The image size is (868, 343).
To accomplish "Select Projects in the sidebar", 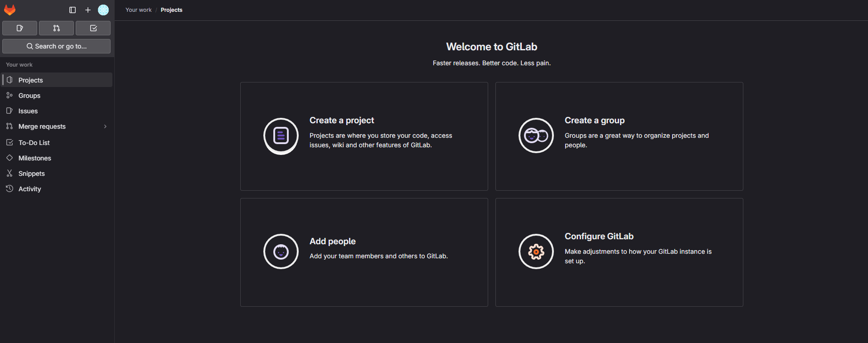I will coord(57,80).
